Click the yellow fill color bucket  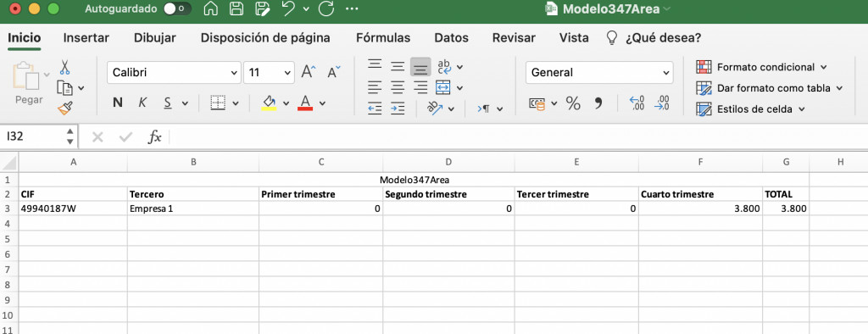point(269,103)
